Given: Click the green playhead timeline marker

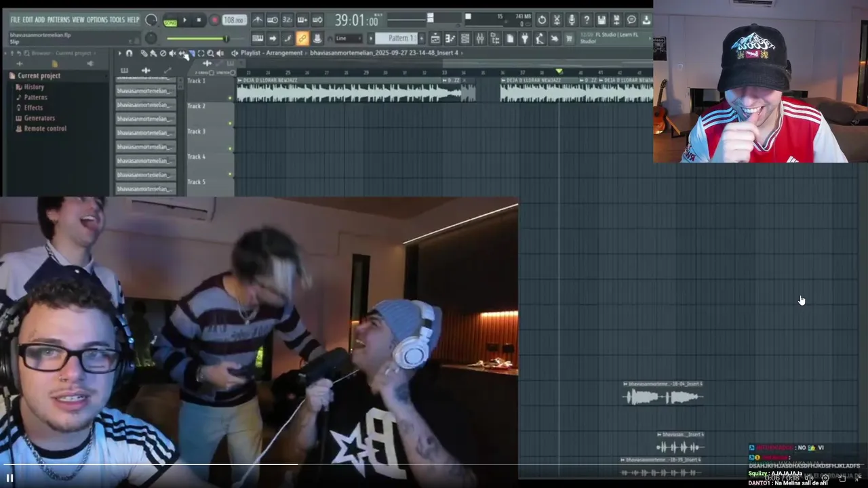Looking at the screenshot, I should (559, 70).
